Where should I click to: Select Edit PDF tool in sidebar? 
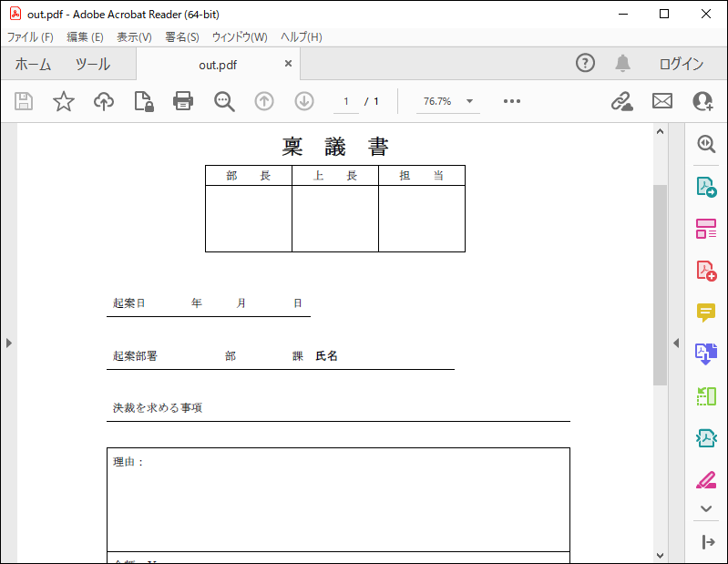(706, 229)
